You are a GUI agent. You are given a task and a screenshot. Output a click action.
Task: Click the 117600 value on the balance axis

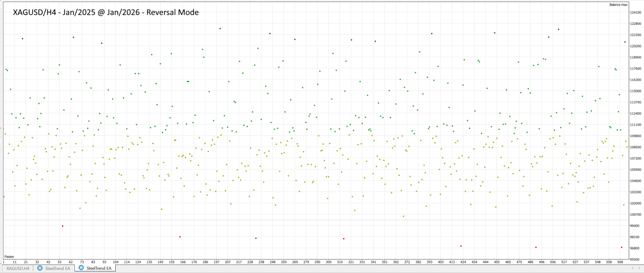635,69
